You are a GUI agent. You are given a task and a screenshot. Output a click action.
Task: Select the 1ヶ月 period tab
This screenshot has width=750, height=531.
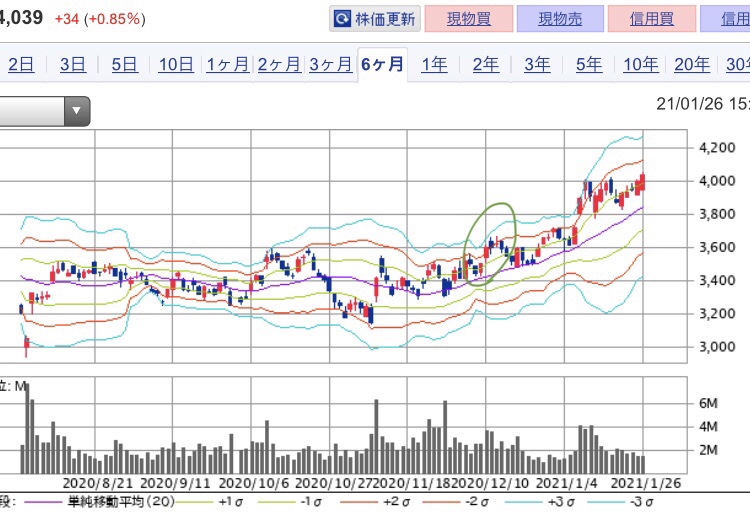click(228, 65)
